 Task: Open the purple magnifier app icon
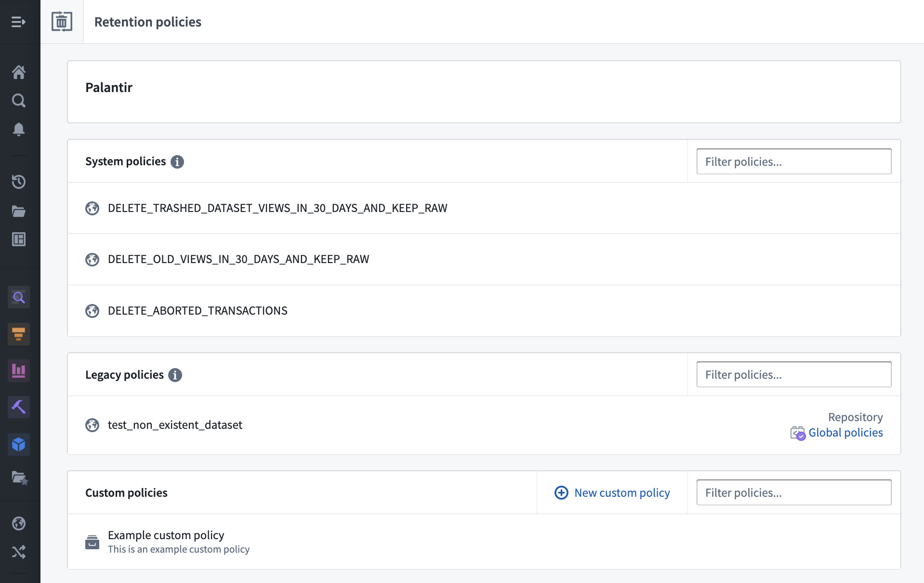click(x=19, y=297)
